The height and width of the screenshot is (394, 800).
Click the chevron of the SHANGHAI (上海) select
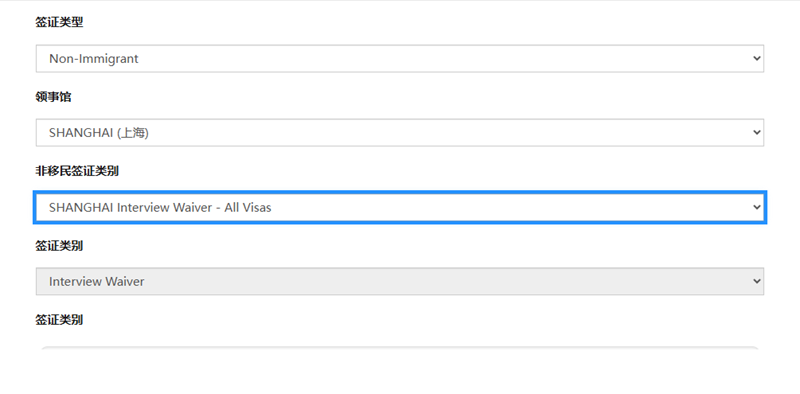(757, 133)
